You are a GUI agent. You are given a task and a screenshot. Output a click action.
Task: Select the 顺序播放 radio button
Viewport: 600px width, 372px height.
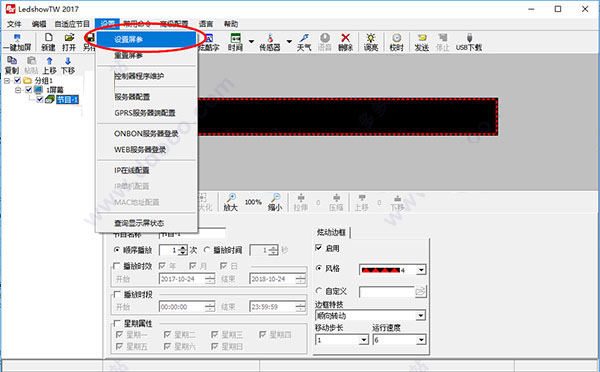point(117,250)
